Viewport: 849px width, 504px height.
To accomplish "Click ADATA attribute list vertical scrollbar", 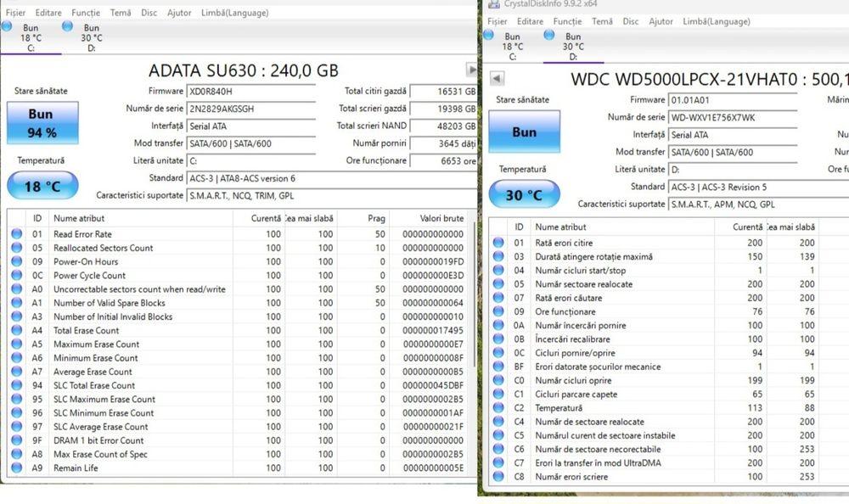I will click(475, 293).
